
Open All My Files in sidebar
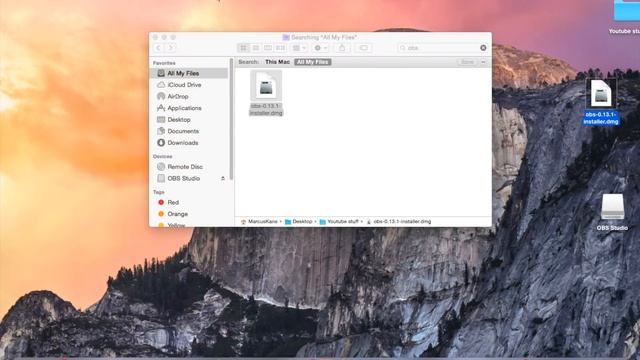[189, 73]
